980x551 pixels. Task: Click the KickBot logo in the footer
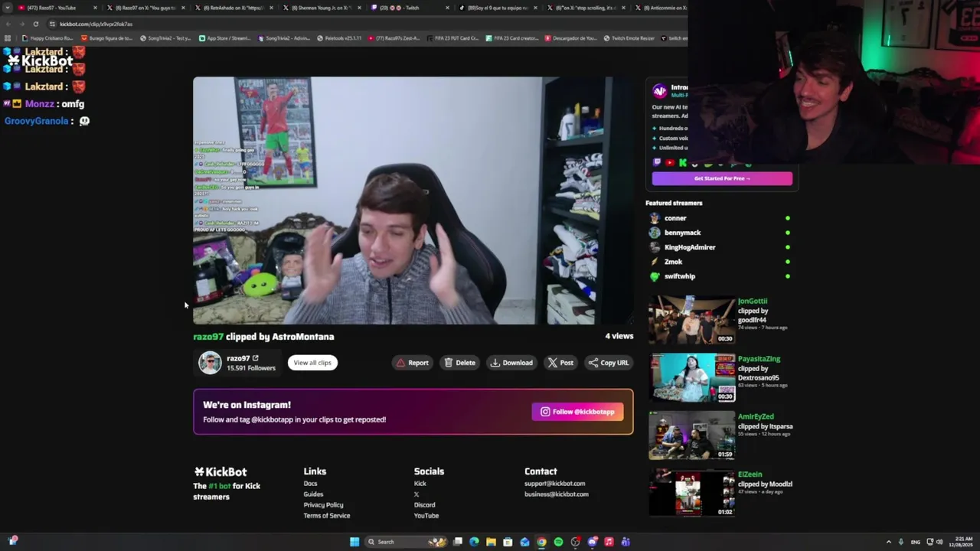220,472
